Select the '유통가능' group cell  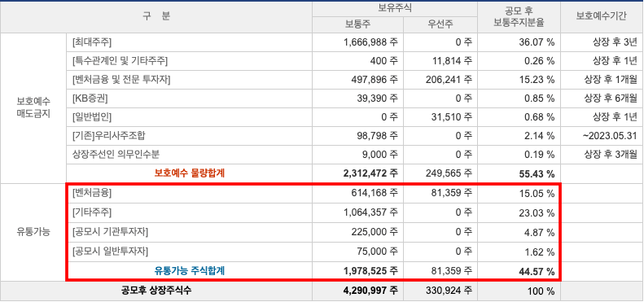33,232
